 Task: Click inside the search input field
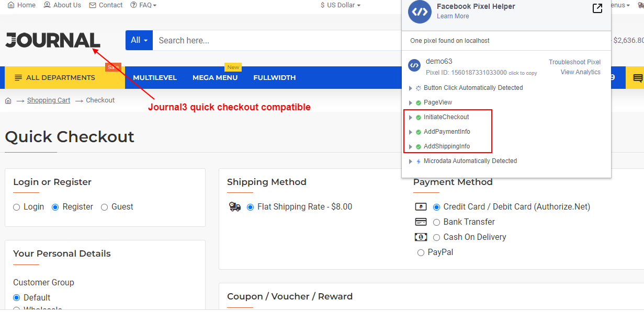(235, 40)
